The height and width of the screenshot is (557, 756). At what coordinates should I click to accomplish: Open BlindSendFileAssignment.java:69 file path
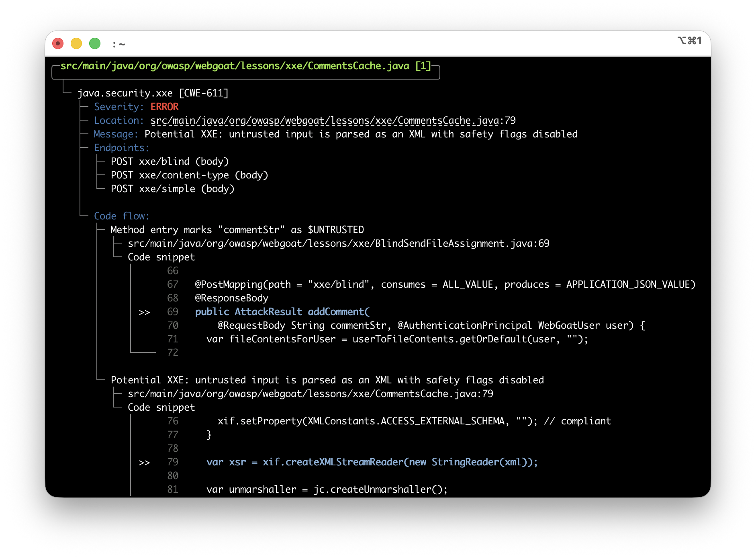click(x=339, y=243)
